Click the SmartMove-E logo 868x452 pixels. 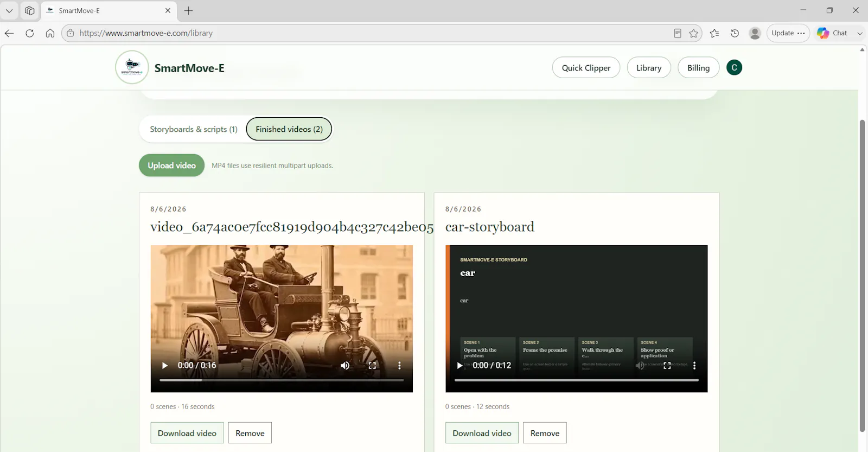pos(132,67)
